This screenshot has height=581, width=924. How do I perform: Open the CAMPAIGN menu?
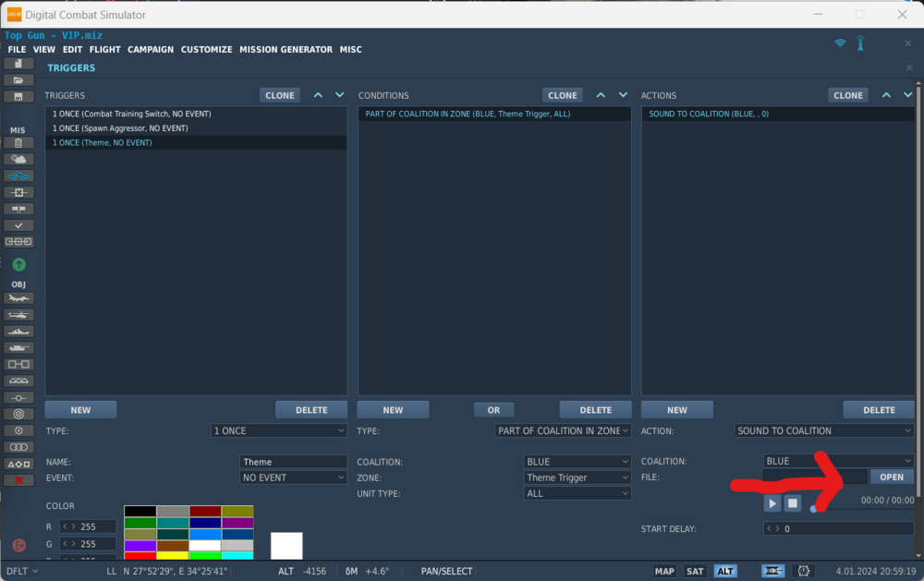click(151, 50)
